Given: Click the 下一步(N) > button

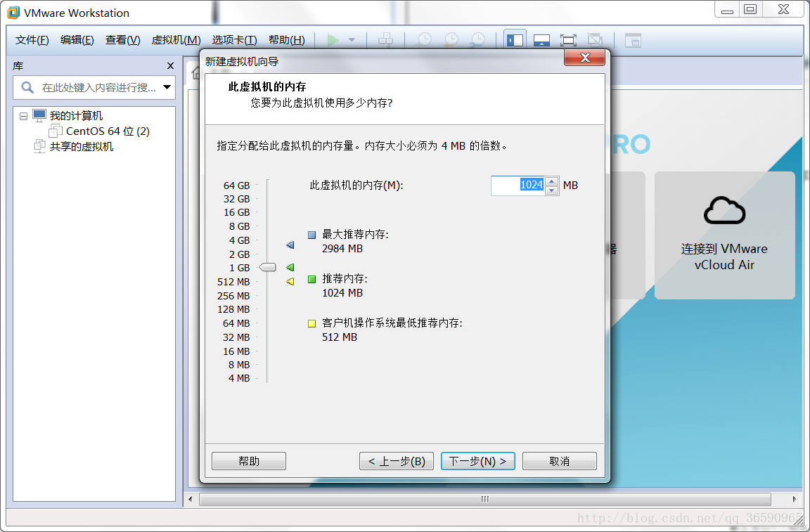Looking at the screenshot, I should [478, 461].
